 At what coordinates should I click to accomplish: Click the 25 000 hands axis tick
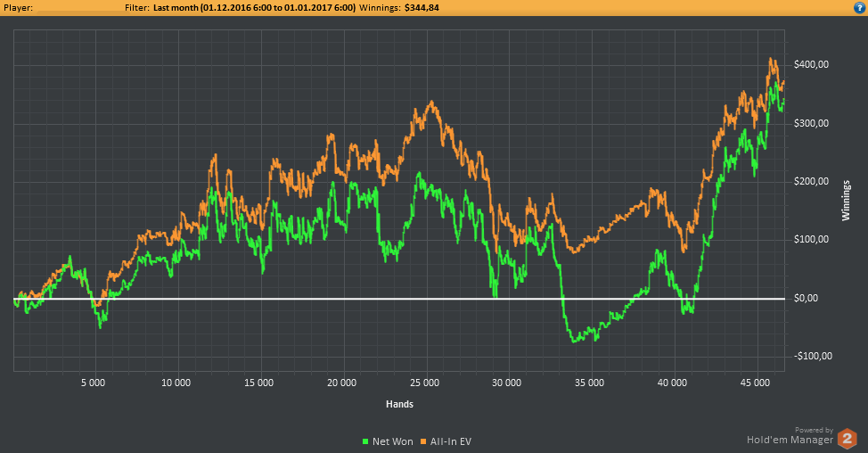tap(424, 383)
